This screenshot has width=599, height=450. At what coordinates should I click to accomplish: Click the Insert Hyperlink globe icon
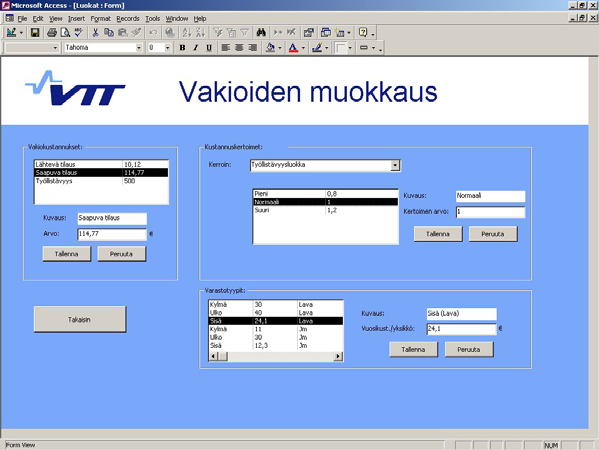(x=170, y=32)
